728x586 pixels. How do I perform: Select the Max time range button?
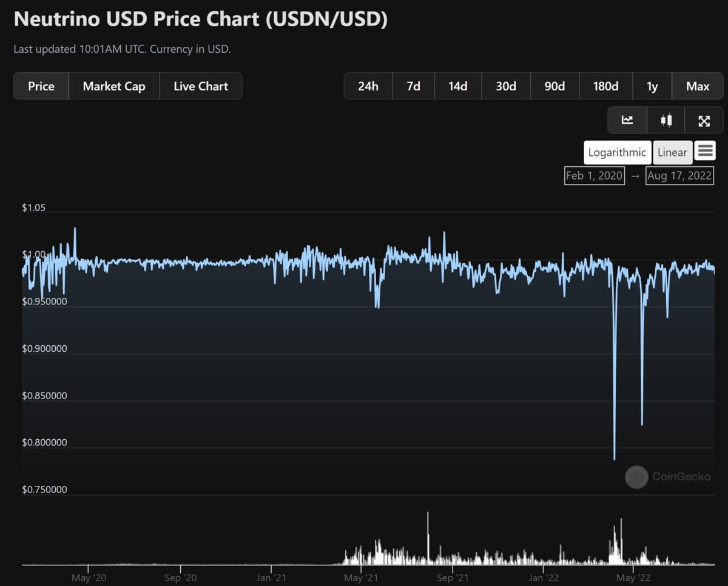click(x=697, y=86)
